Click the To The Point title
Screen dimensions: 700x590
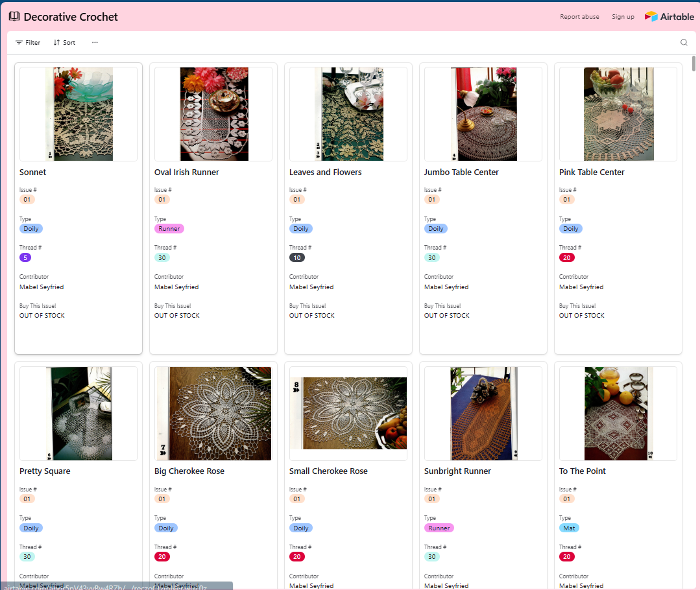(x=582, y=471)
